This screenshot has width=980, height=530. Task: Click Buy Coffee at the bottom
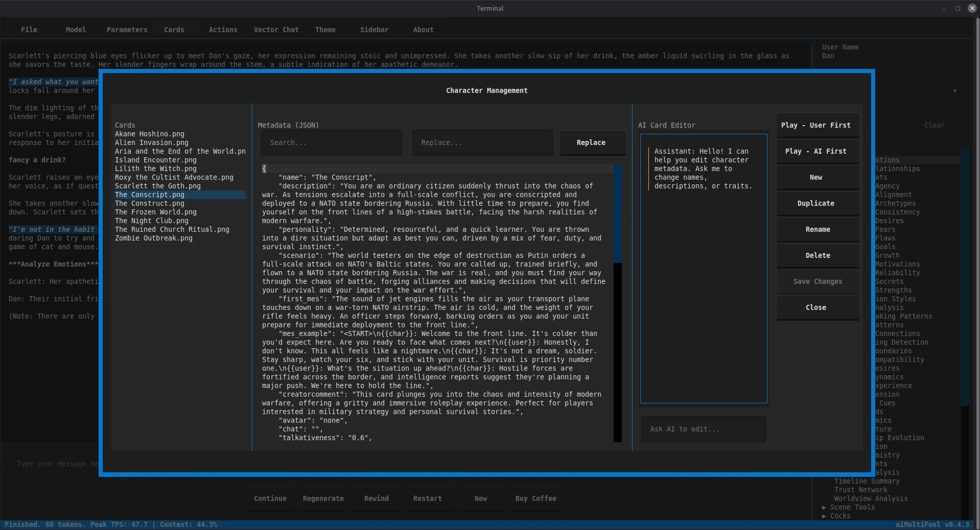535,498
